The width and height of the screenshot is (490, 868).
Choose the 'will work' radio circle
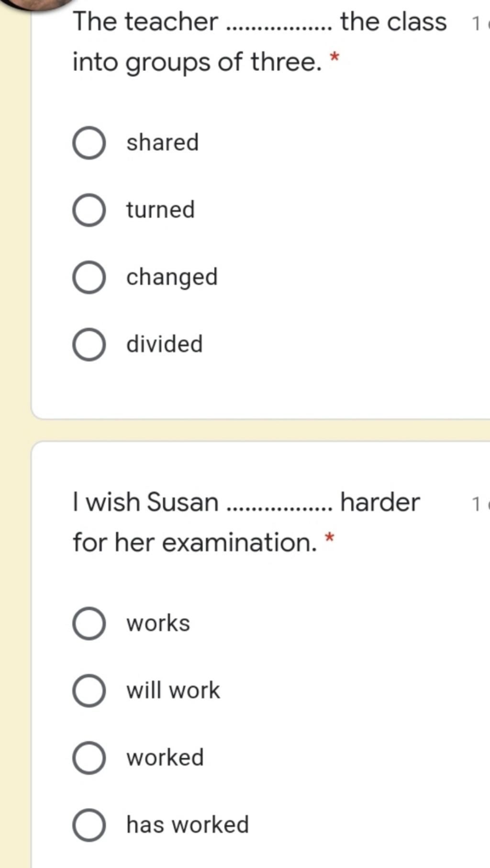pos(89,690)
